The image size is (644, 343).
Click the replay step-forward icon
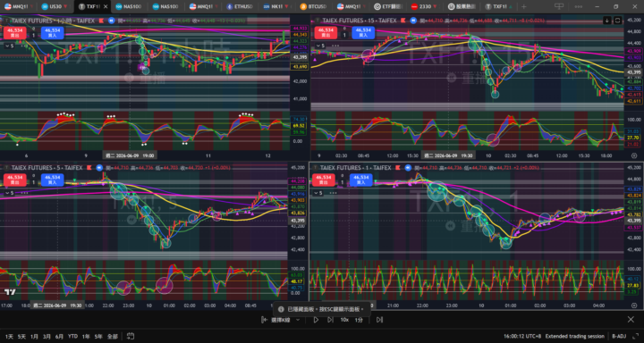click(x=330, y=320)
